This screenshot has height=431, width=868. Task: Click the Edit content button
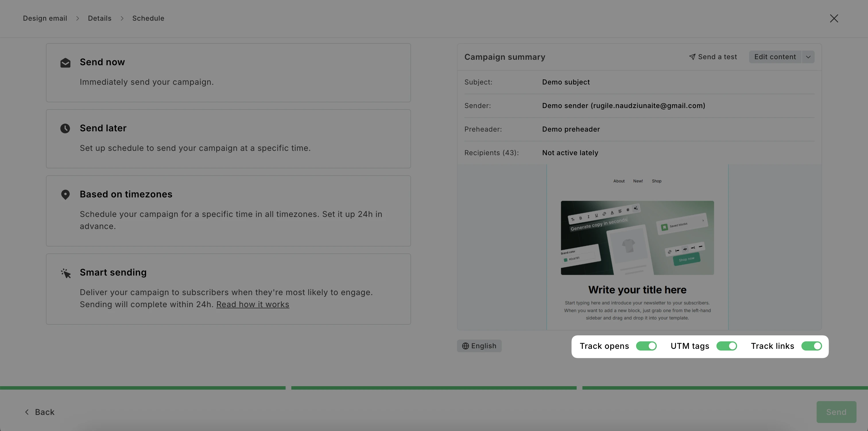point(775,57)
